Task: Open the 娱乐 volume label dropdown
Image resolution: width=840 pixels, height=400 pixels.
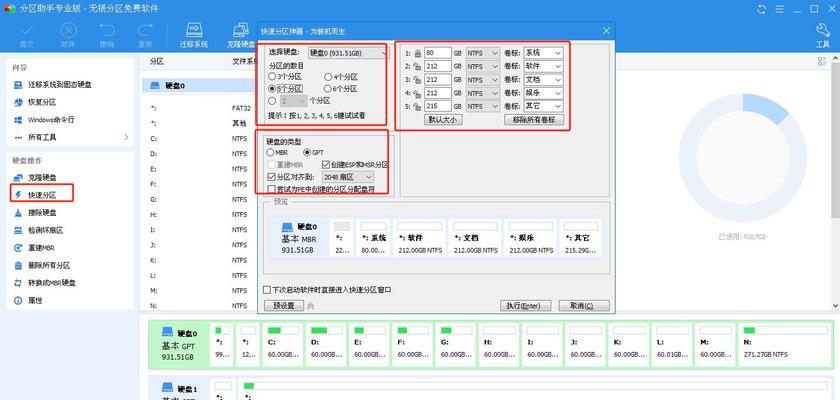Action: (543, 93)
